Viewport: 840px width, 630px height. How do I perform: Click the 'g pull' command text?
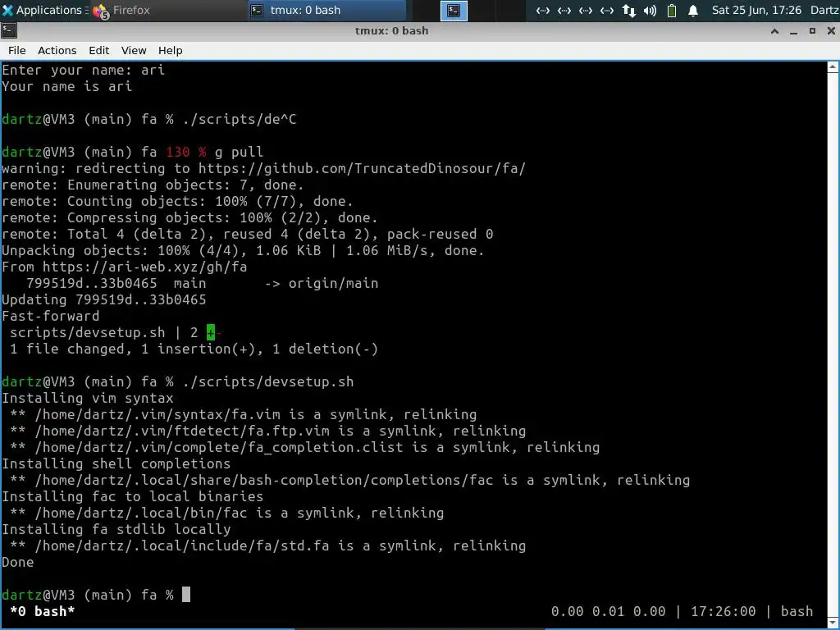239,152
